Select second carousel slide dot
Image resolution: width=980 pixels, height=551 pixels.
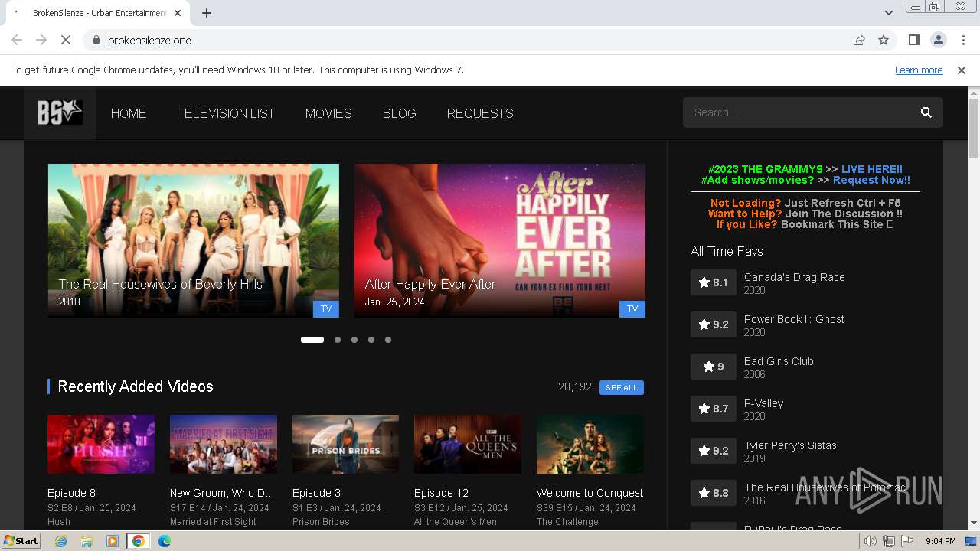(338, 340)
